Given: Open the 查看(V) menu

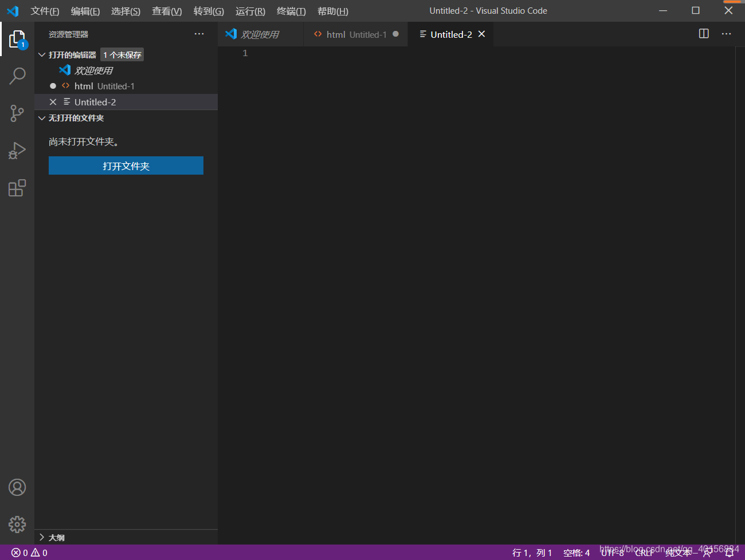Looking at the screenshot, I should pyautogui.click(x=167, y=11).
